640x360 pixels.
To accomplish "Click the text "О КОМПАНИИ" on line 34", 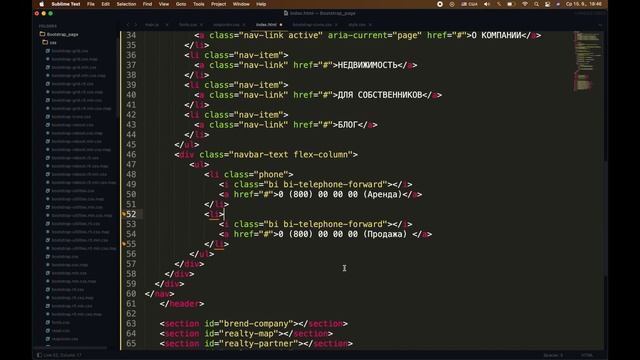I will [496, 36].
